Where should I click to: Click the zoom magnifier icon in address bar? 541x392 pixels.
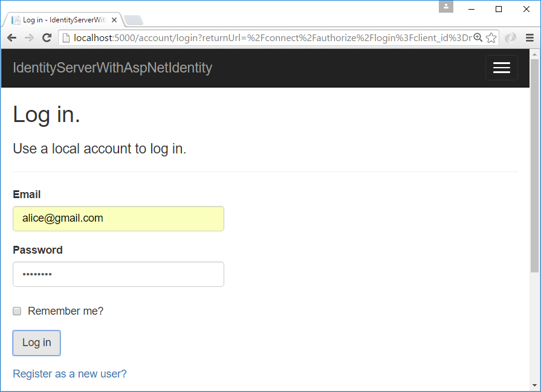pyautogui.click(x=478, y=38)
